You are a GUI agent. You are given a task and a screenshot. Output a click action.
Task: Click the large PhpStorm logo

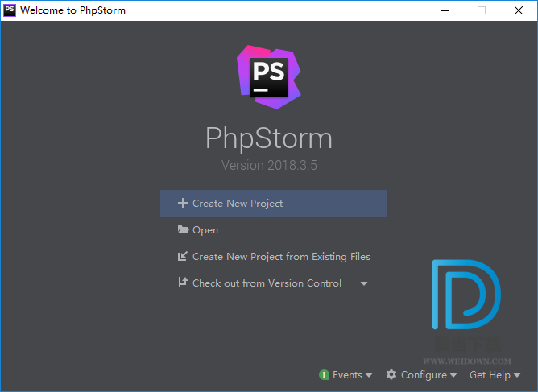click(x=268, y=77)
